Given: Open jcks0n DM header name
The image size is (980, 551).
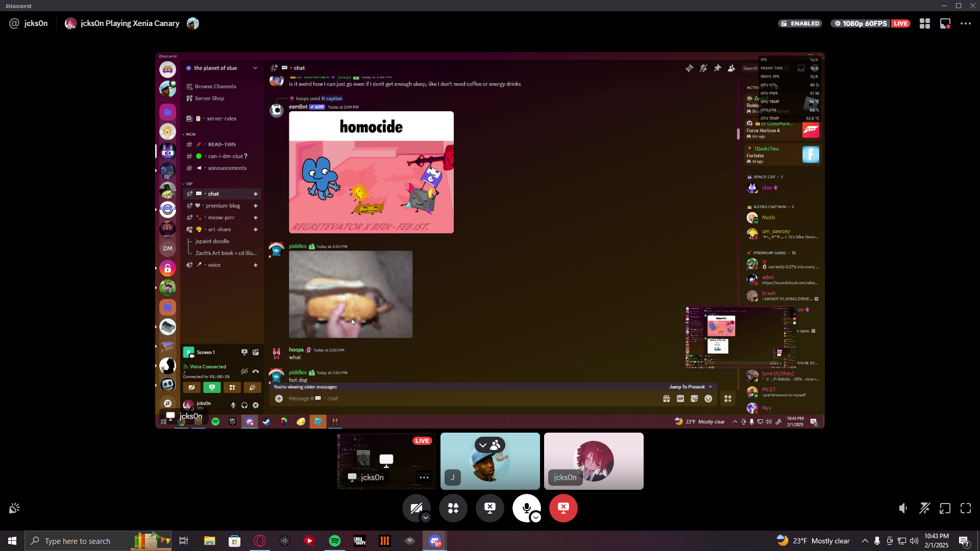Looking at the screenshot, I should pos(36,23).
